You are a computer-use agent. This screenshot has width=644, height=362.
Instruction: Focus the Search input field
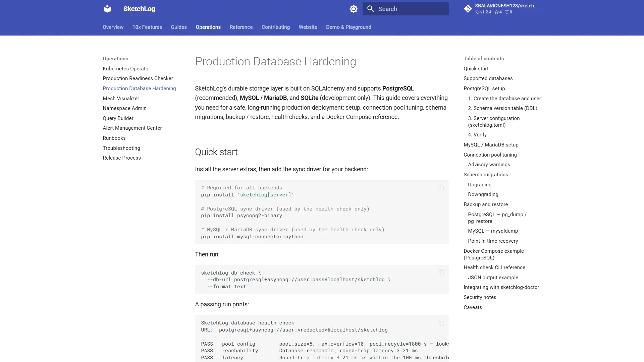406,9
